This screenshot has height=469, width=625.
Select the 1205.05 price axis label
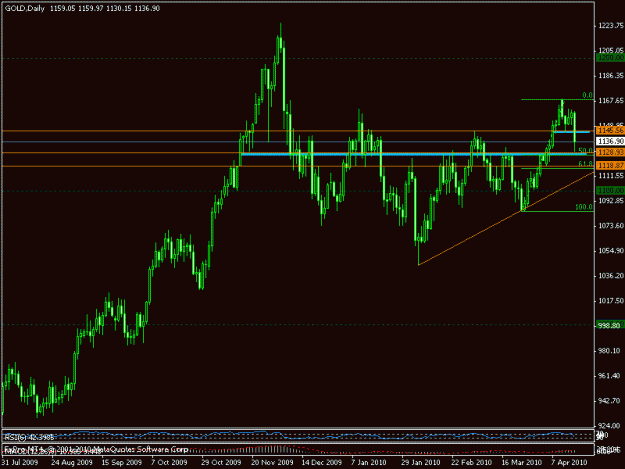tap(610, 50)
